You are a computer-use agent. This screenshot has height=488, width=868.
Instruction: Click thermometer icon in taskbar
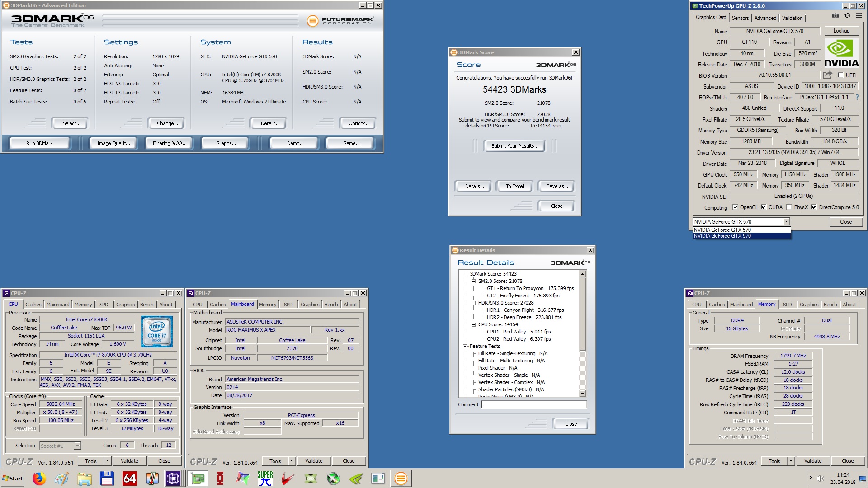[x=152, y=479]
